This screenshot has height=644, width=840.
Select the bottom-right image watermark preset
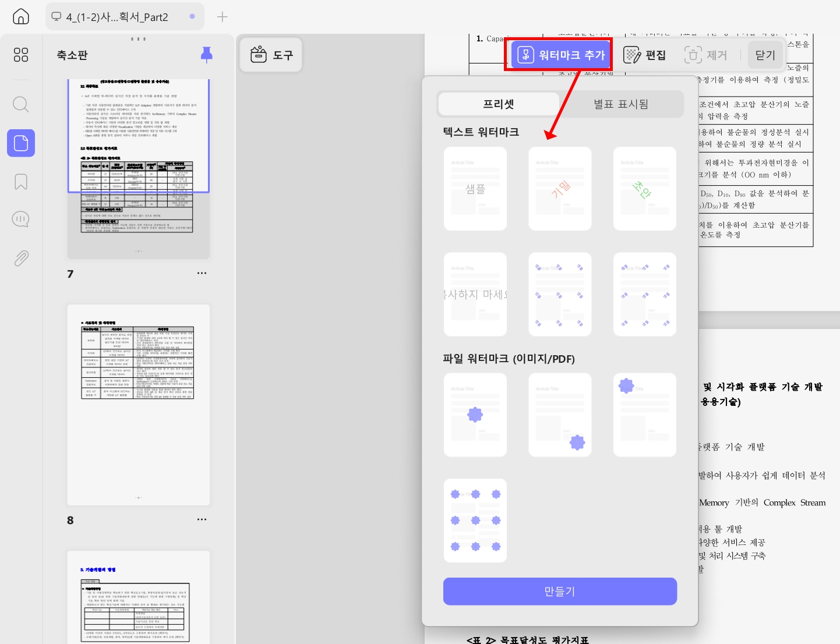point(560,415)
